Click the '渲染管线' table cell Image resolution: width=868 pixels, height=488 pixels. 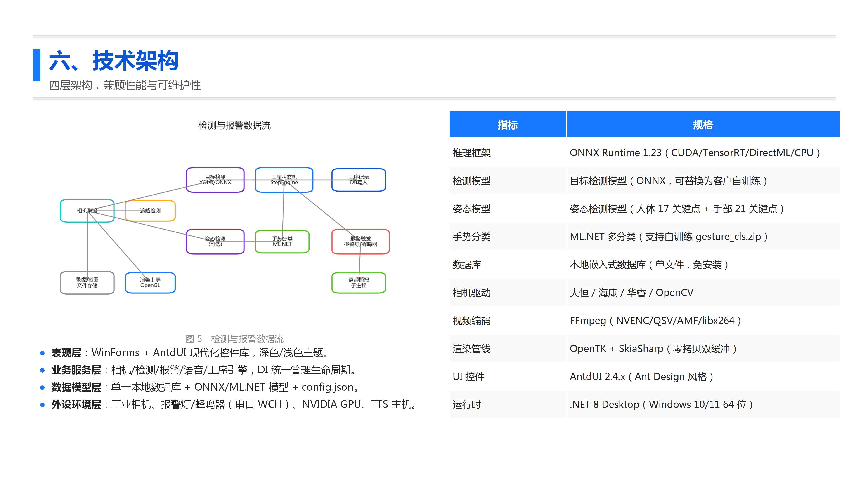508,349
